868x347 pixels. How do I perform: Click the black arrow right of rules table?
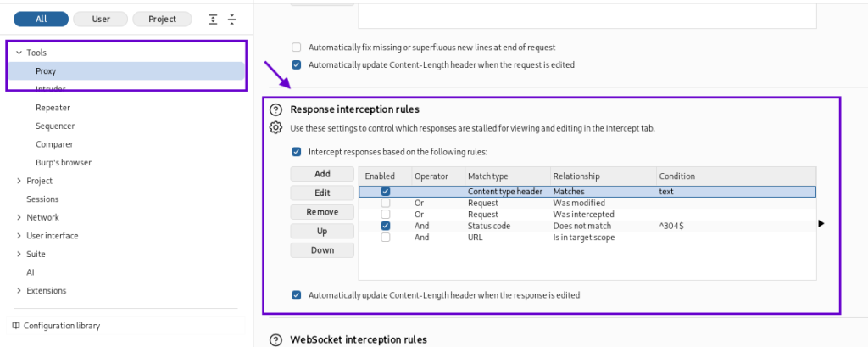click(821, 223)
